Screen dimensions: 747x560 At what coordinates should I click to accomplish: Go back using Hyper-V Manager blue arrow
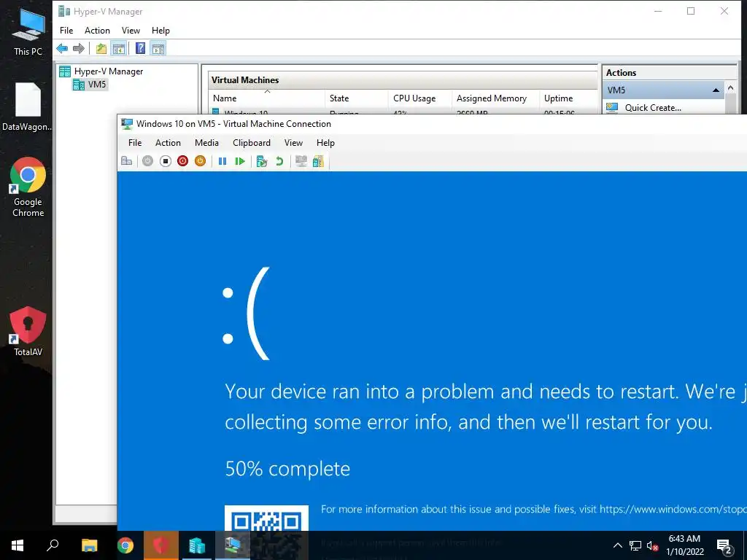click(x=62, y=49)
